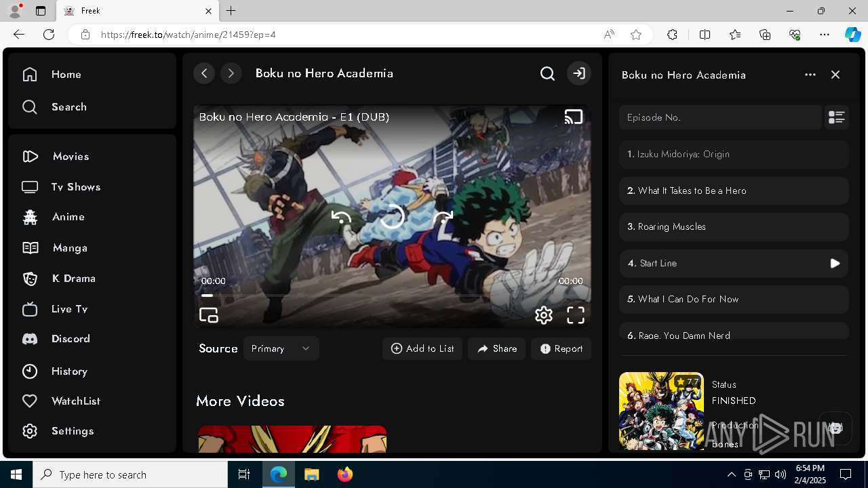
Task: Open the volume control in system tray
Action: (781, 474)
